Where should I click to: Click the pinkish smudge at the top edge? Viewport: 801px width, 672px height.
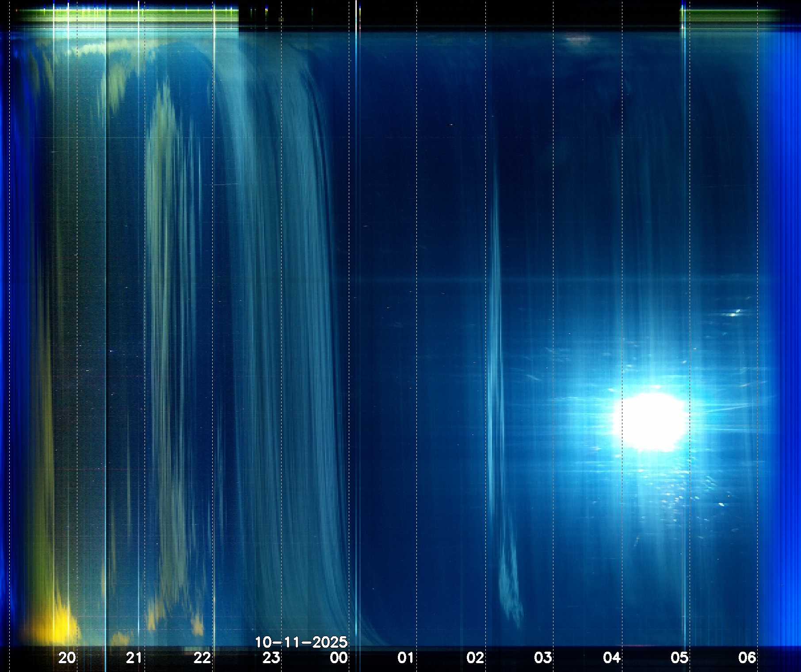tap(578, 40)
